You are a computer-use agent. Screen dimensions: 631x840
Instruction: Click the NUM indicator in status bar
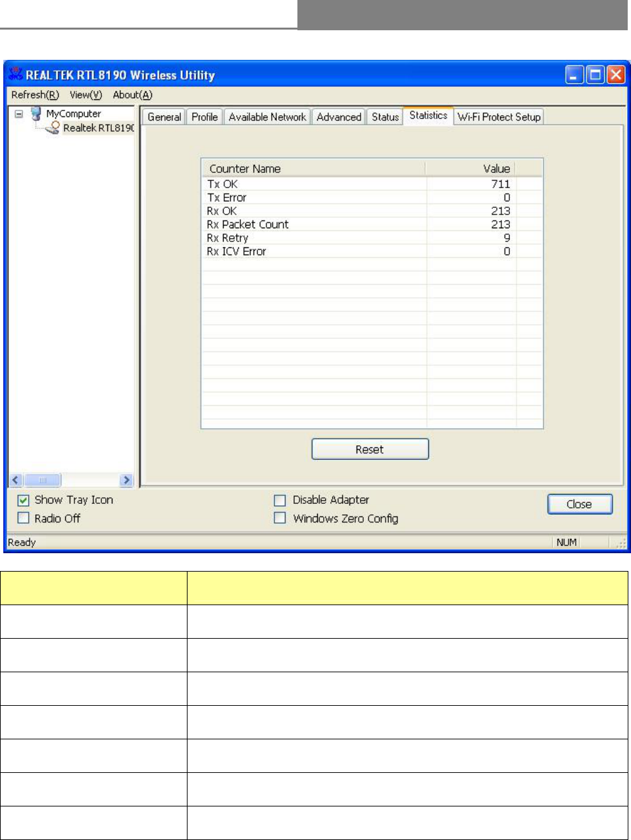[x=567, y=543]
